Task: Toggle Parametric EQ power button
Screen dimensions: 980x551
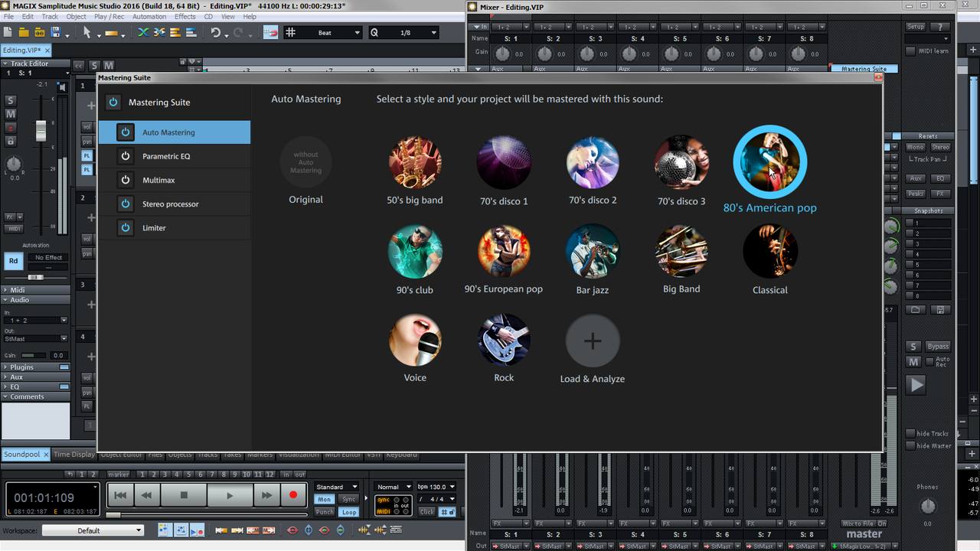Action: click(126, 156)
